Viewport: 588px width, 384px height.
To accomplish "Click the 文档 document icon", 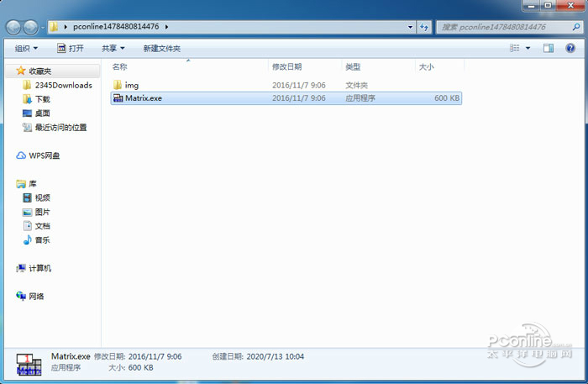I will [x=28, y=226].
